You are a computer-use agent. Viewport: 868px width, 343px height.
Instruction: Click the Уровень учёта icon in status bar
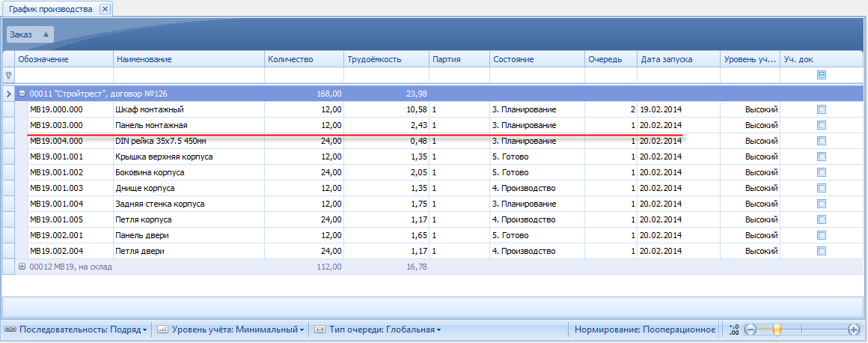coord(163,330)
